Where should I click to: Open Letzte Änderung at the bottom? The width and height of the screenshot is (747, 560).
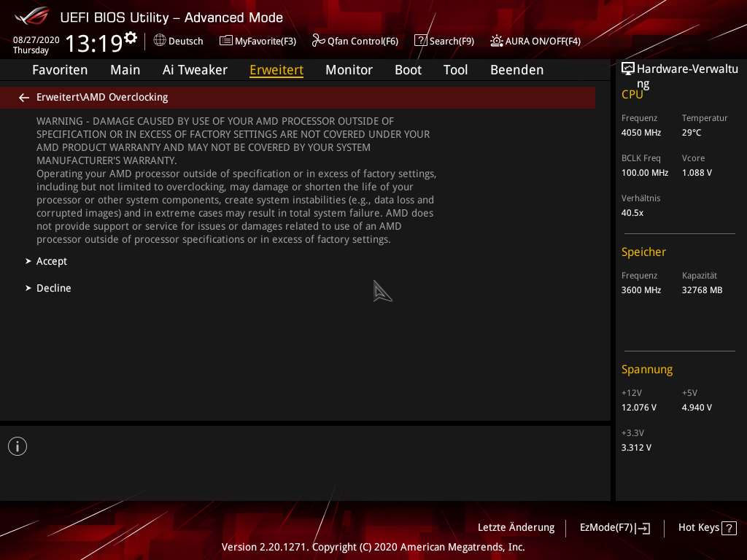pos(516,527)
